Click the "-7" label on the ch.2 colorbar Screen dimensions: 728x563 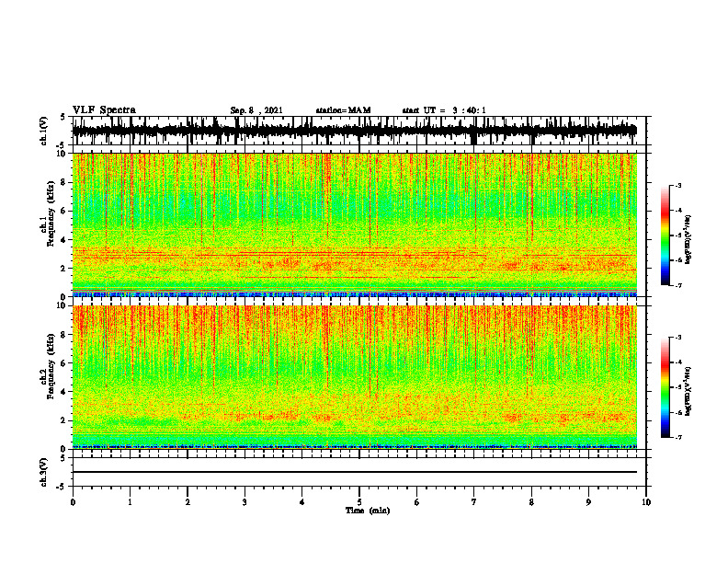677,438
